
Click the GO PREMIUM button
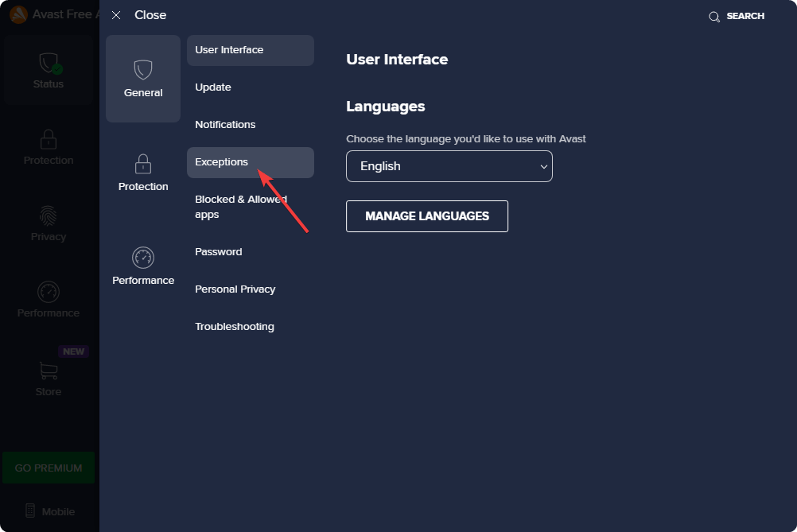click(x=49, y=468)
